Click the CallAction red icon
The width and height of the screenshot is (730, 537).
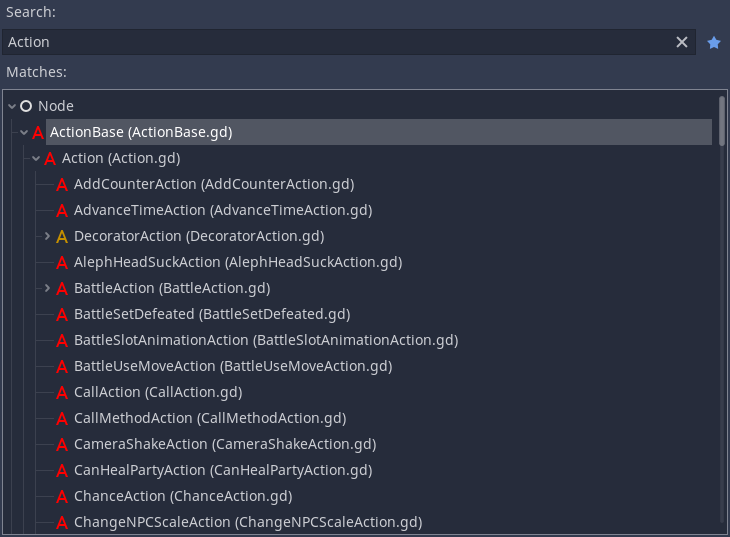tap(62, 393)
